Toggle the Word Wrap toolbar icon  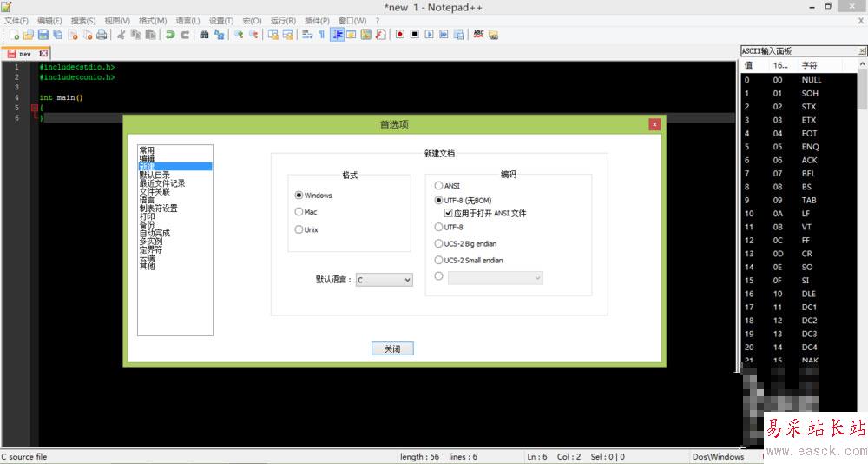(307, 35)
